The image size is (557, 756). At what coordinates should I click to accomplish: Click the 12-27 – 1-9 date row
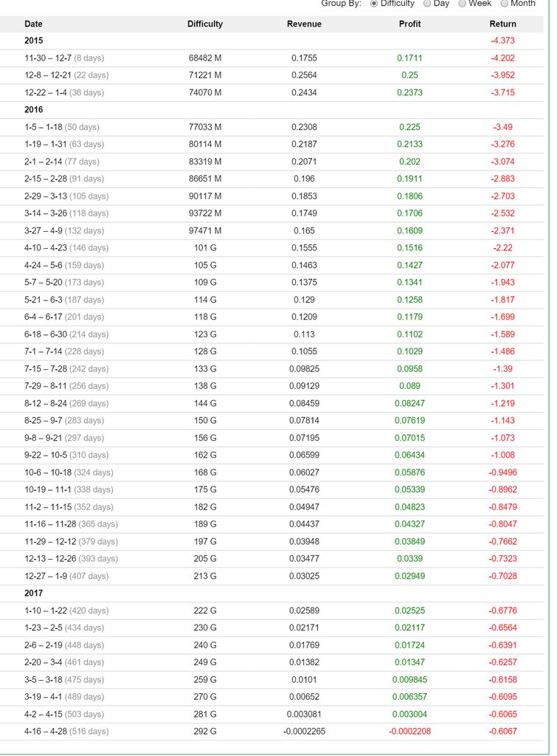(x=66, y=576)
